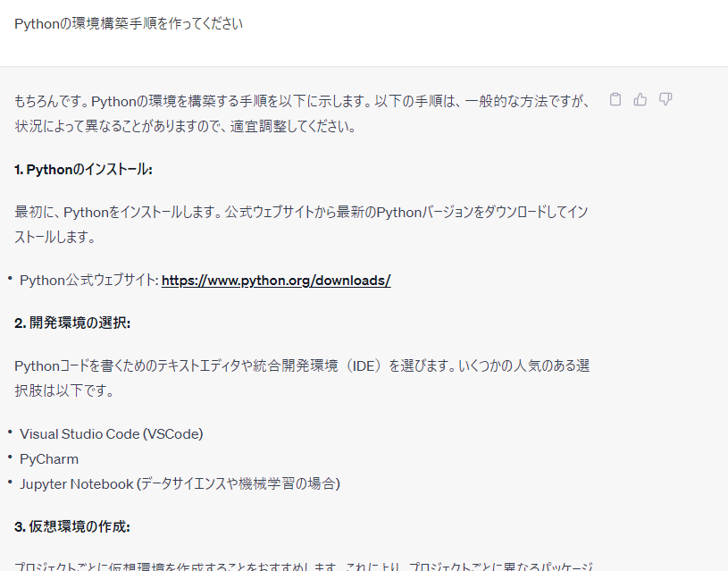Click the user prompt about Python環境構築手順
This screenshot has height=571, width=728.
[x=129, y=24]
